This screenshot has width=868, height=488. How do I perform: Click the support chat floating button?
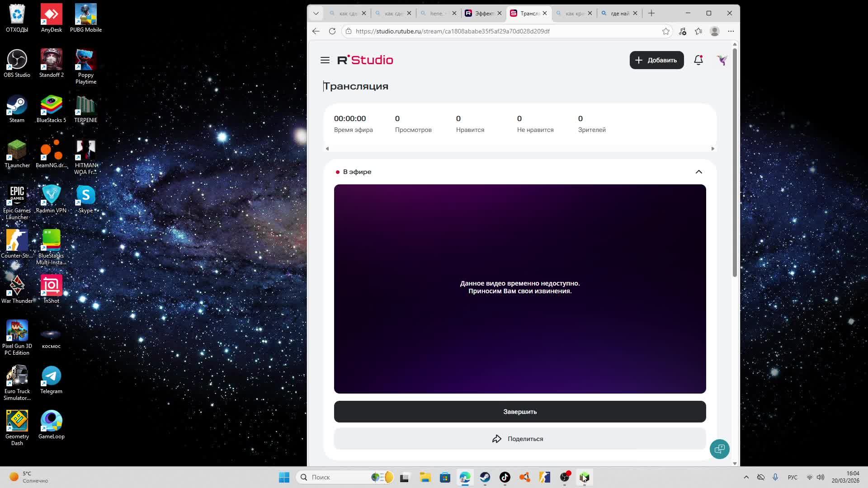(719, 449)
